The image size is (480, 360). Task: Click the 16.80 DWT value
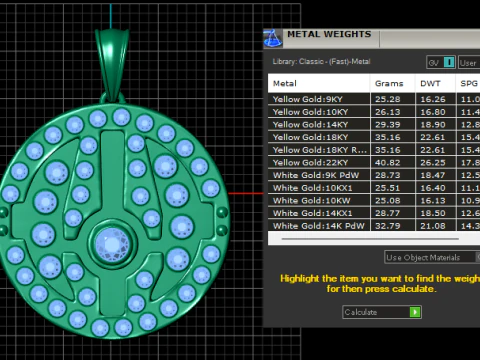coord(433,112)
